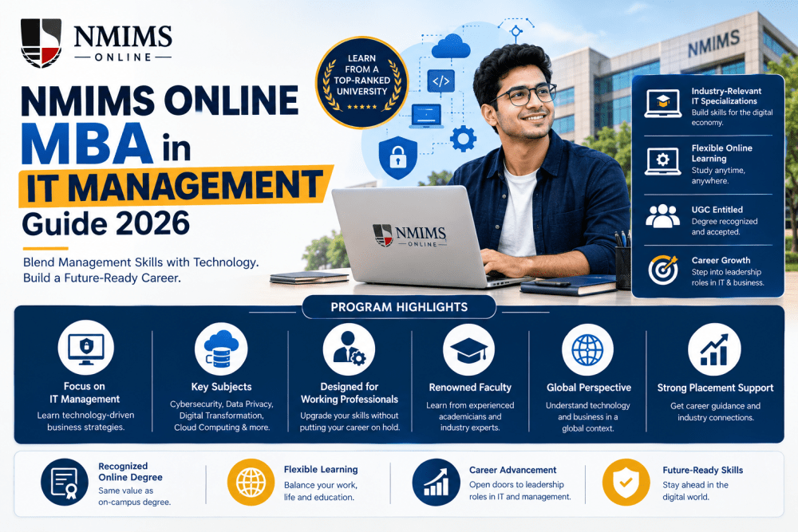Click the blue cloud icon above the code symbol
The image size is (798, 532).
450,47
